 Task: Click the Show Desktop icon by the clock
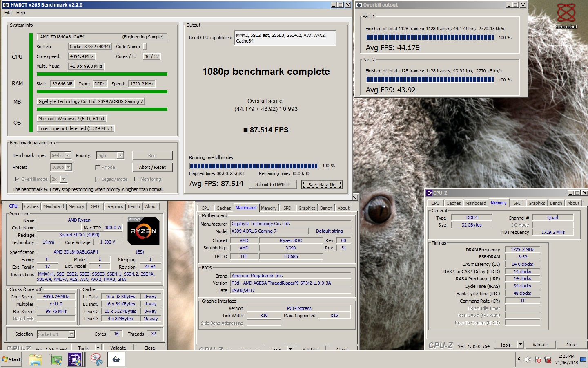tap(583, 359)
